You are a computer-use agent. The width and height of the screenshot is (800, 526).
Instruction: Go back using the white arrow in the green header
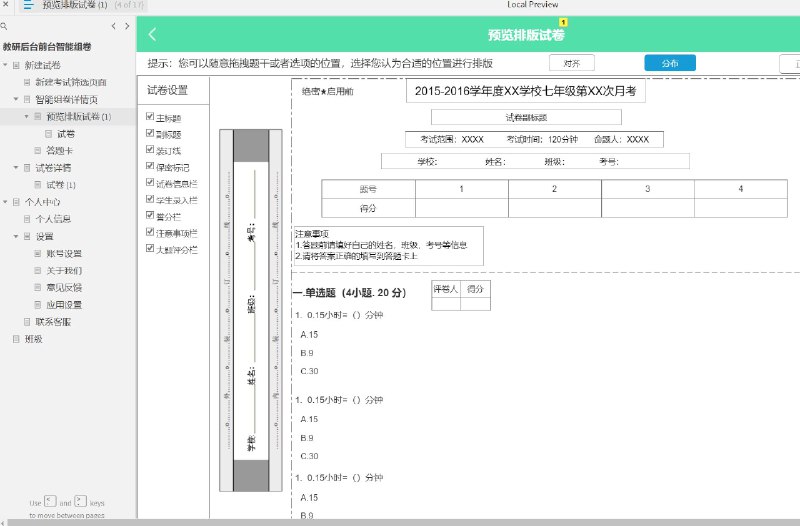[152, 34]
